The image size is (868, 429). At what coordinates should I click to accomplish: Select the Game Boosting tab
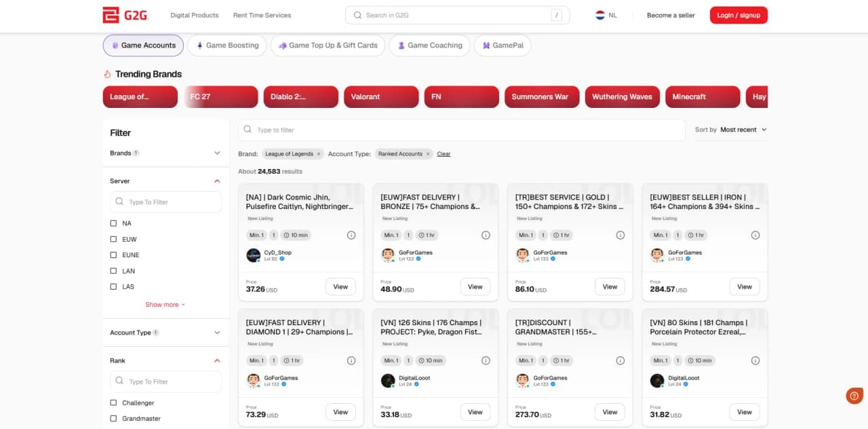coord(227,45)
